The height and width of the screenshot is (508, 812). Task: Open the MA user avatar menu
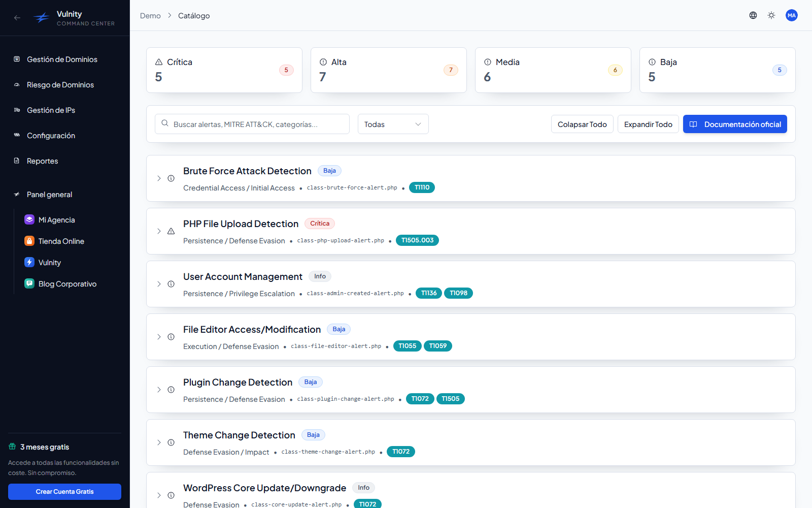792,15
